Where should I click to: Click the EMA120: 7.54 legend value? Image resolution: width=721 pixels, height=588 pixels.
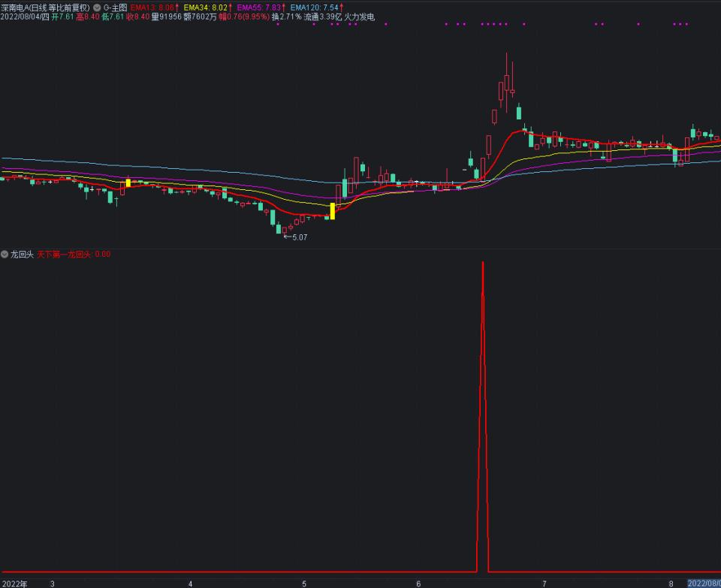click(x=315, y=8)
